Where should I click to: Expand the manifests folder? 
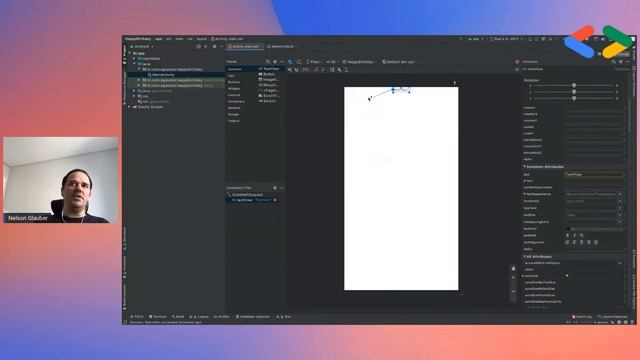tap(134, 58)
